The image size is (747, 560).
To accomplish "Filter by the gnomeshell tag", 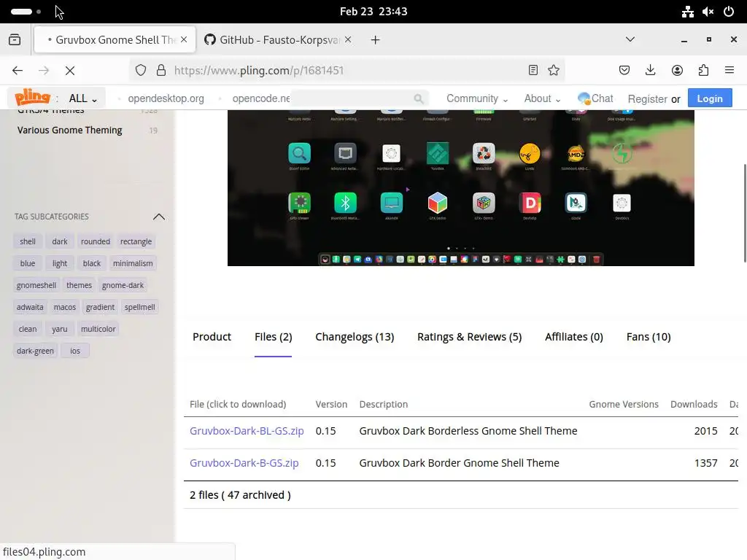I will (x=36, y=285).
